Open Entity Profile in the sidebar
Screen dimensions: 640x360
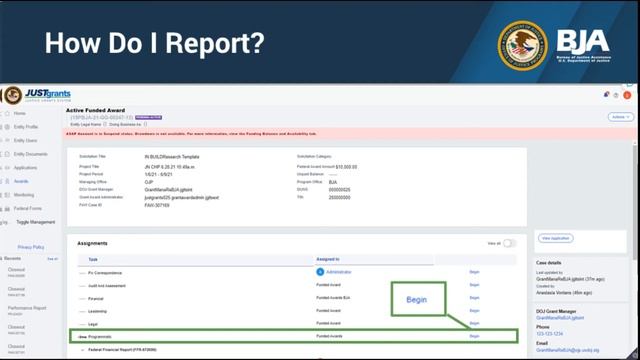(26, 127)
